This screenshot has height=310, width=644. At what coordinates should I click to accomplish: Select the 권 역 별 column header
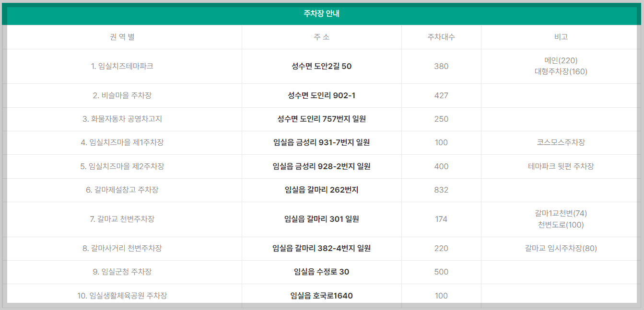[x=124, y=36]
